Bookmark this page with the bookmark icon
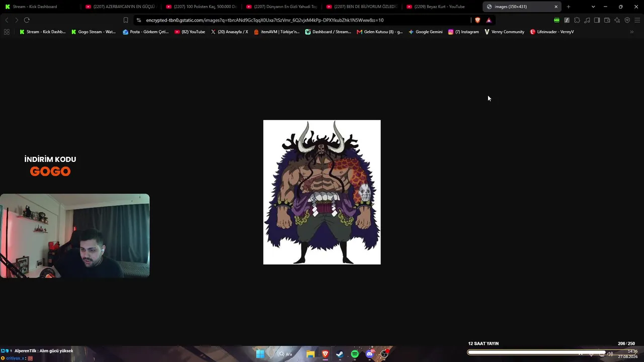 point(126,20)
